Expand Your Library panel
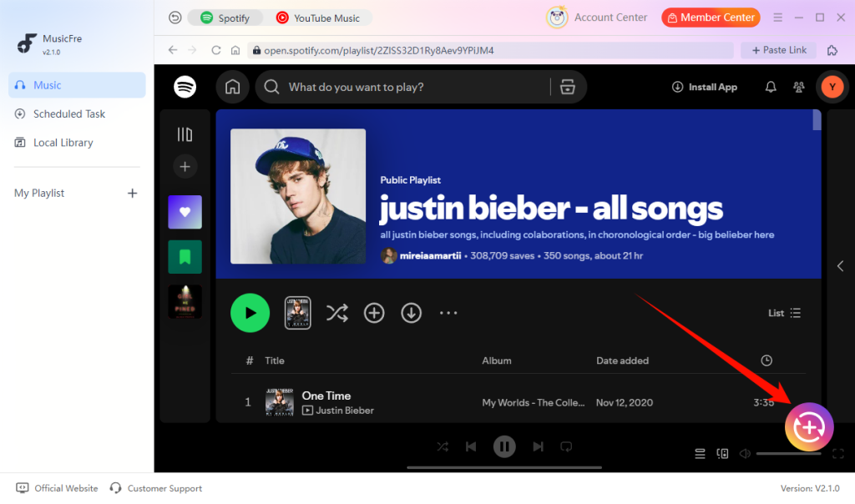Screen dimensions: 855x504 click(x=185, y=134)
